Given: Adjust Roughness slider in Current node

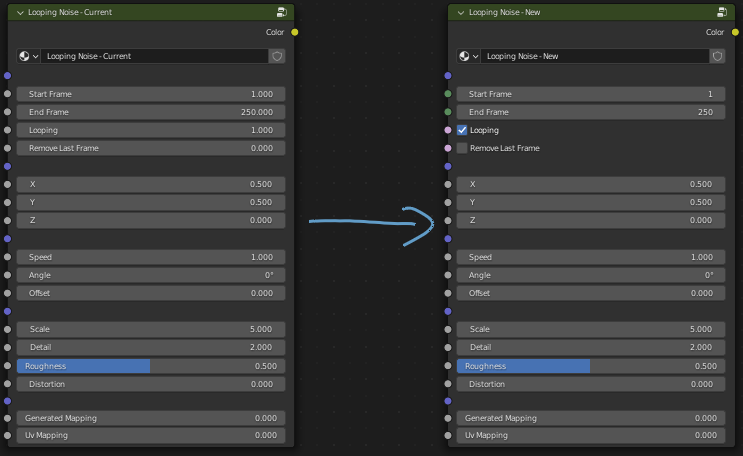Looking at the screenshot, I should pyautogui.click(x=151, y=366).
